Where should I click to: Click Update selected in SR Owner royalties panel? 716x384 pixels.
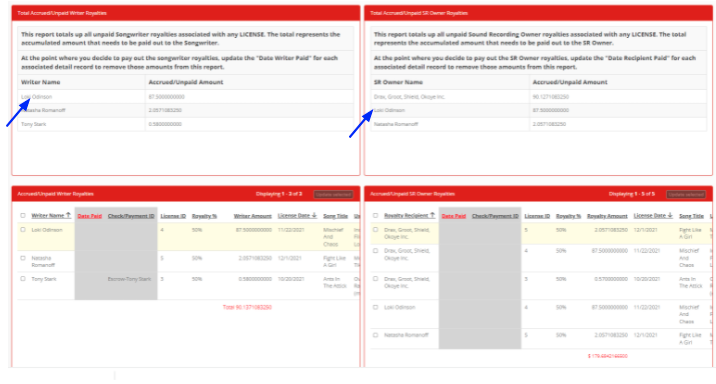coord(686,195)
